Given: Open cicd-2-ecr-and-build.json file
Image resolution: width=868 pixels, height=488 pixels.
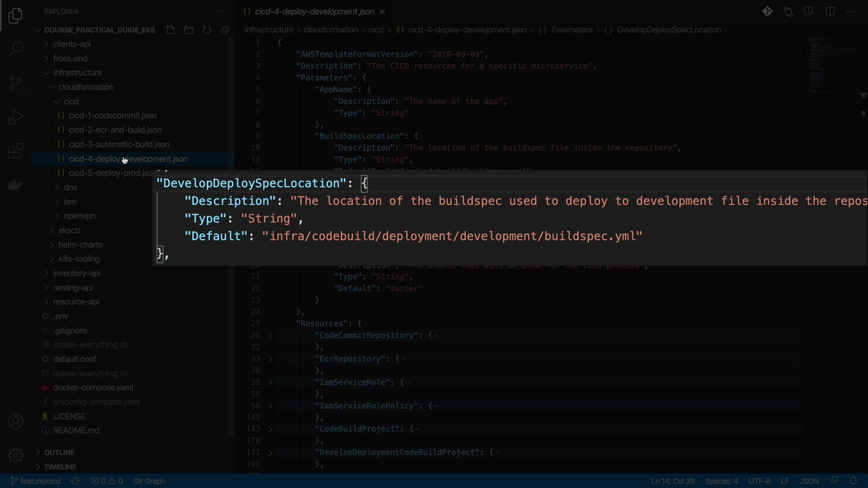Looking at the screenshot, I should click(x=115, y=130).
